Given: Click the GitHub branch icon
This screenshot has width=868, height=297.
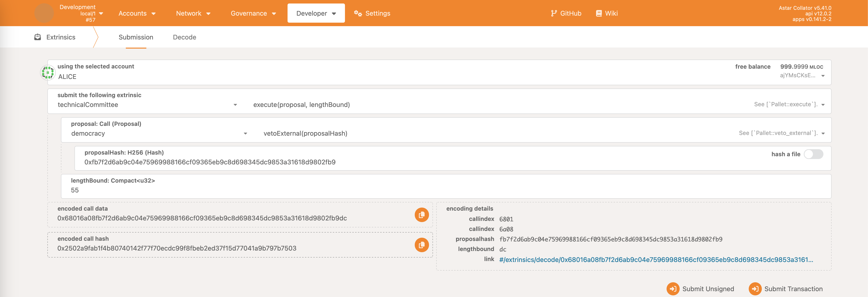Looking at the screenshot, I should point(554,14).
